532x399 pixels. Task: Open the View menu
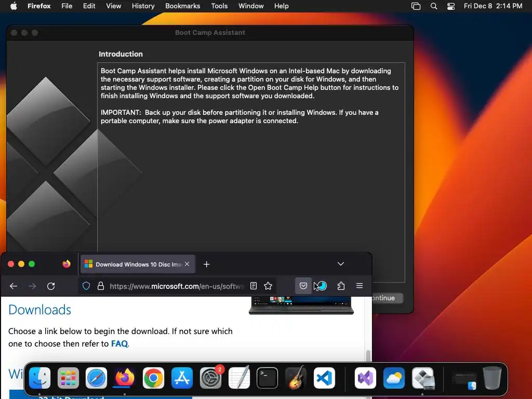point(114,6)
